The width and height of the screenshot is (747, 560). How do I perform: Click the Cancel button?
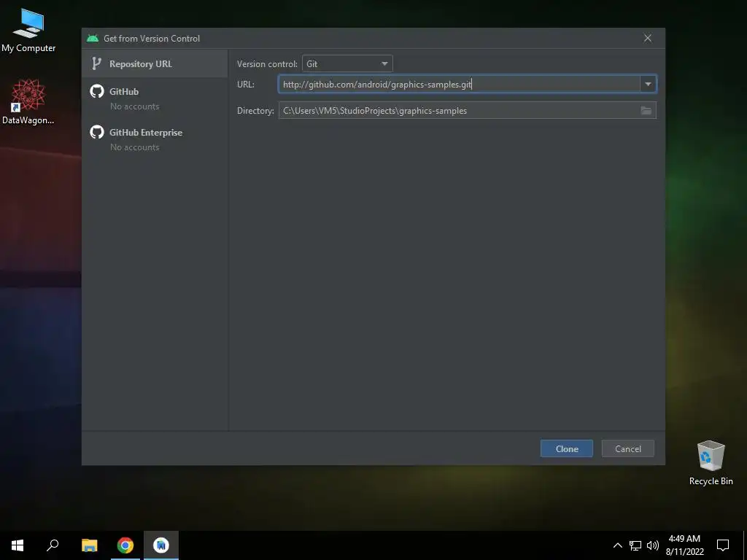(x=627, y=448)
